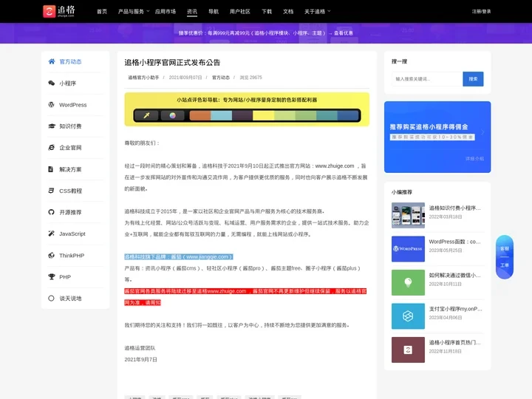
Task: Pick the teal swatch in color banner
Action: click(327, 116)
